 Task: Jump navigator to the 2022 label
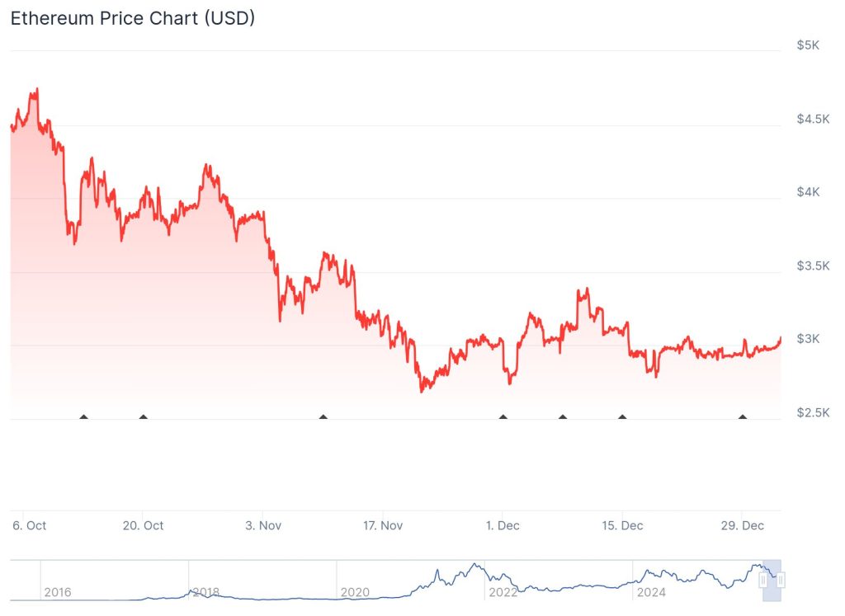[x=503, y=592]
